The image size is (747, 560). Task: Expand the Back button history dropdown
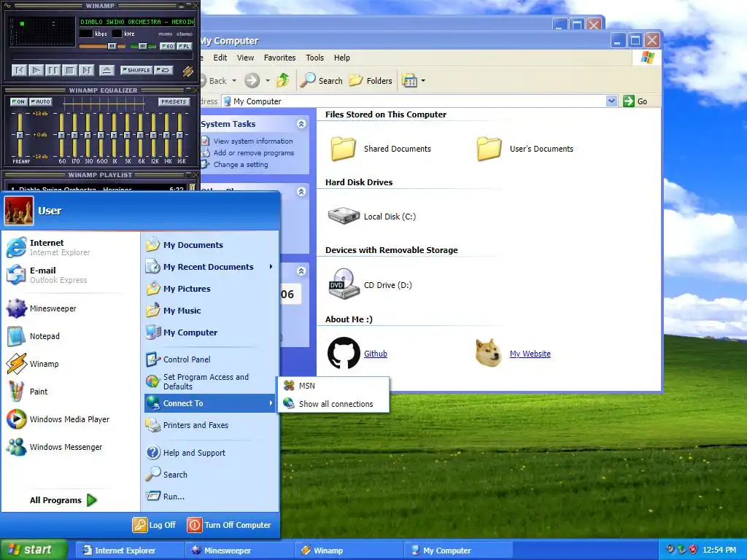(234, 80)
